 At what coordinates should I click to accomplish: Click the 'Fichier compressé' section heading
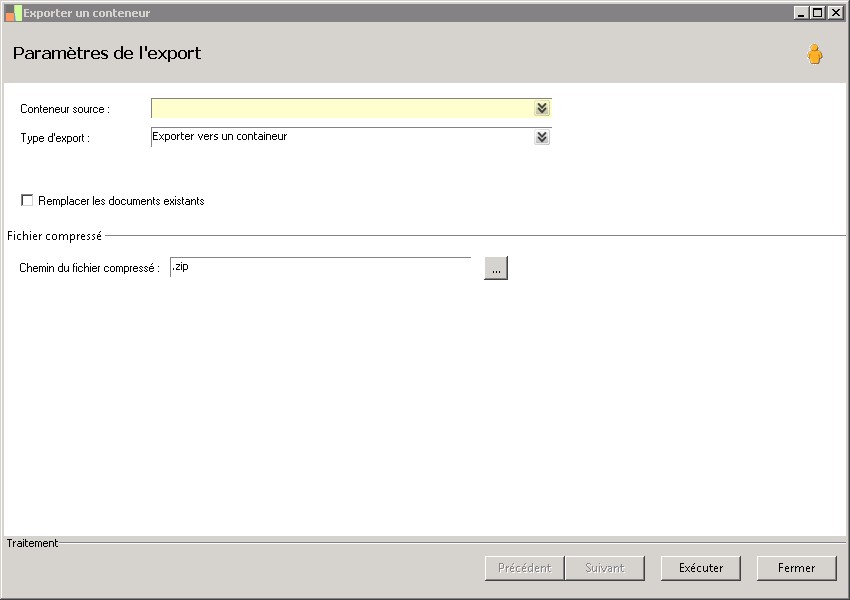point(54,236)
